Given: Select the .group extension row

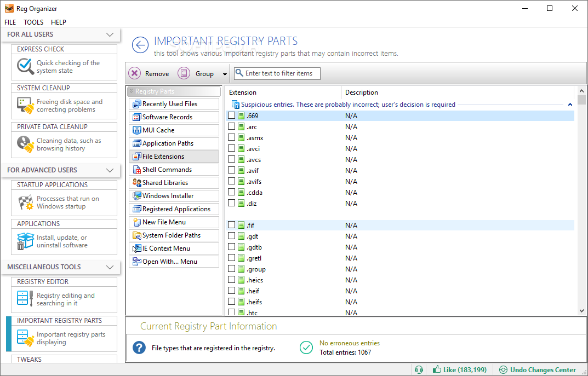Looking at the screenshot, I should tap(399, 269).
